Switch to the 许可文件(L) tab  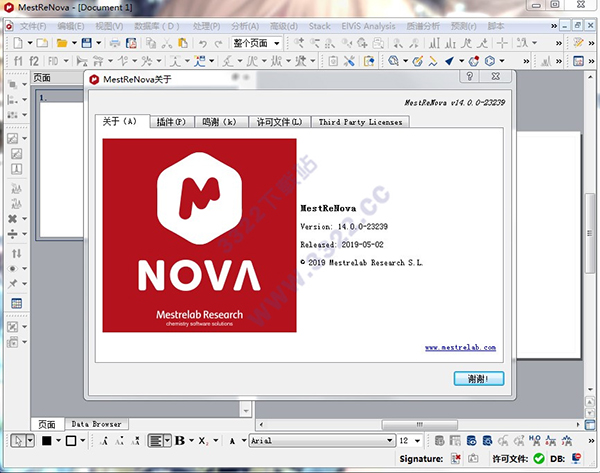279,122
